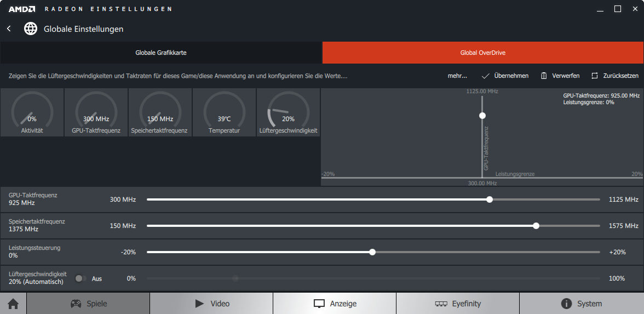Click the GPU-Taktfrequenz slider handle at 925 MHz
Image resolution: width=644 pixels, height=314 pixels.
point(489,199)
